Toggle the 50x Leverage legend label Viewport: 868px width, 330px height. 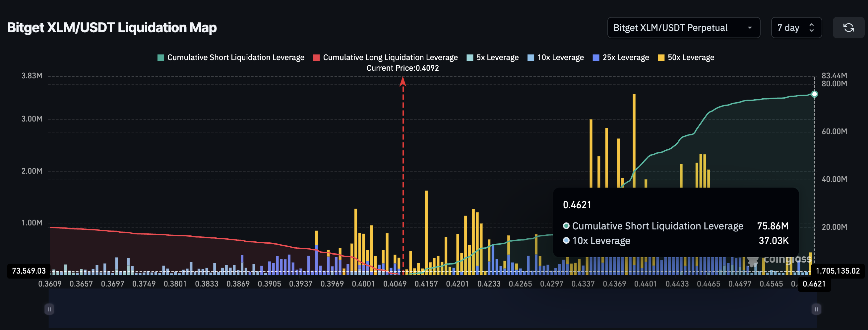[x=690, y=58]
